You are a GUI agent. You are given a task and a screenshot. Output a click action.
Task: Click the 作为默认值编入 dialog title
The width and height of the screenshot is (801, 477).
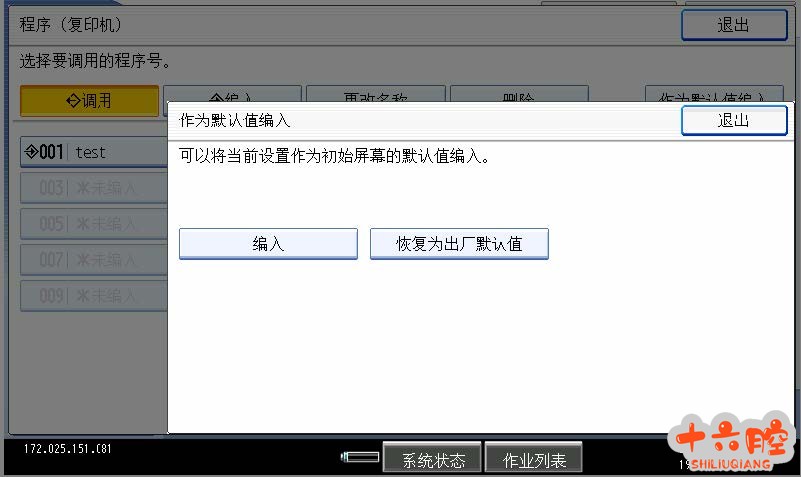[234, 120]
